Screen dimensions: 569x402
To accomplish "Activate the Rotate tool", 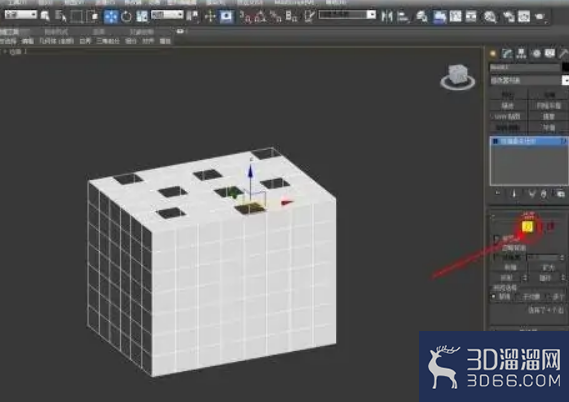I will click(126, 17).
